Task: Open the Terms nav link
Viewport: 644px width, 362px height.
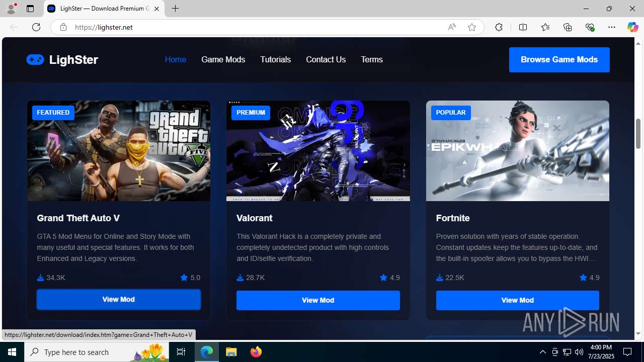Action: (x=372, y=59)
